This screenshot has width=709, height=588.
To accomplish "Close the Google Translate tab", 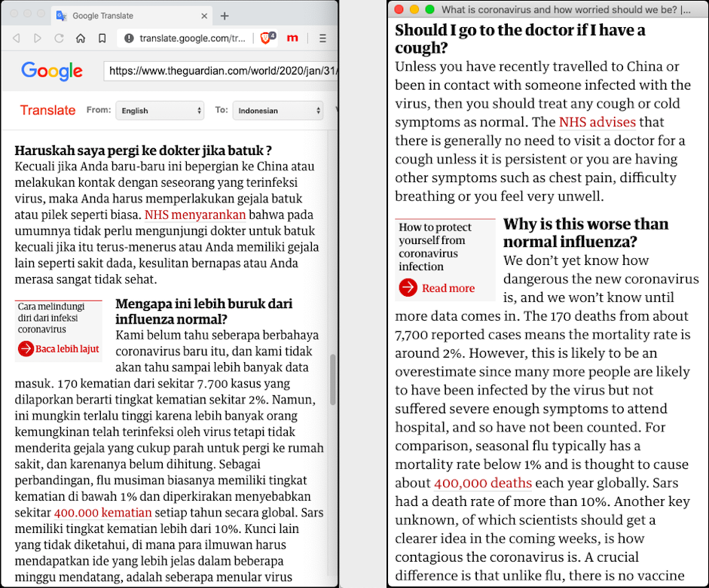I will coord(204,16).
